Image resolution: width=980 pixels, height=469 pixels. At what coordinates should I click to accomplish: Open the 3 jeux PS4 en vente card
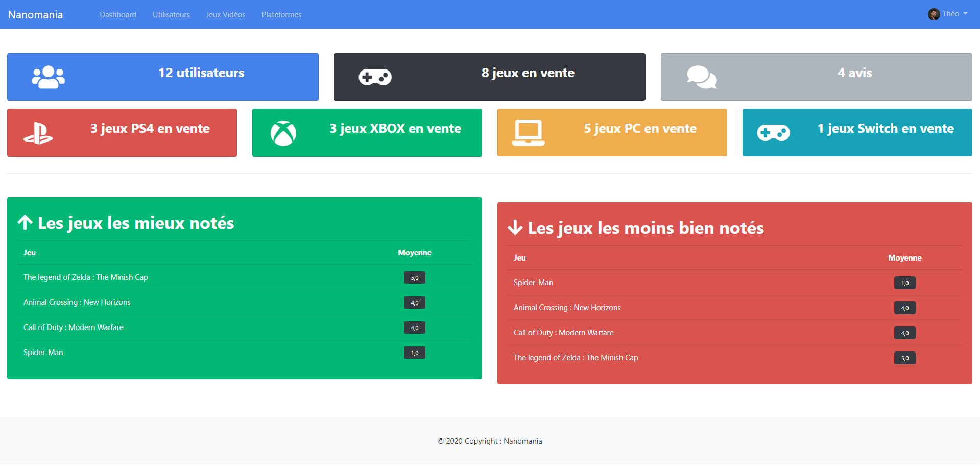click(x=122, y=133)
